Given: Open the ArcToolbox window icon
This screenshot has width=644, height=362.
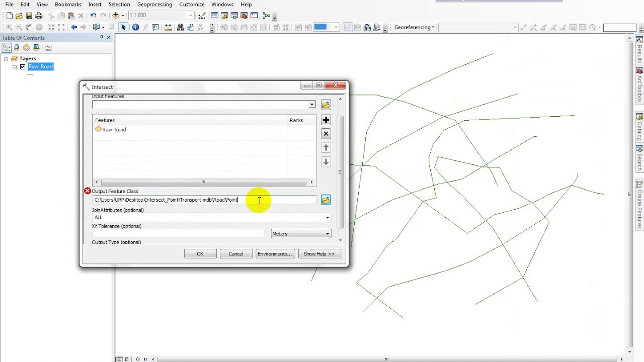Looking at the screenshot, I should coord(244,16).
